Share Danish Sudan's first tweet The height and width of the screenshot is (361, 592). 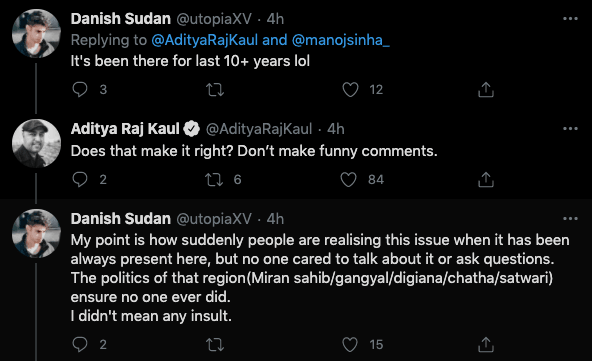486,89
